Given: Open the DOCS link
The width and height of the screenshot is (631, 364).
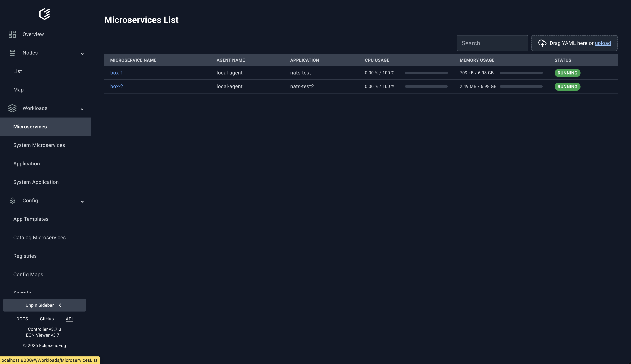Looking at the screenshot, I should tap(22, 319).
